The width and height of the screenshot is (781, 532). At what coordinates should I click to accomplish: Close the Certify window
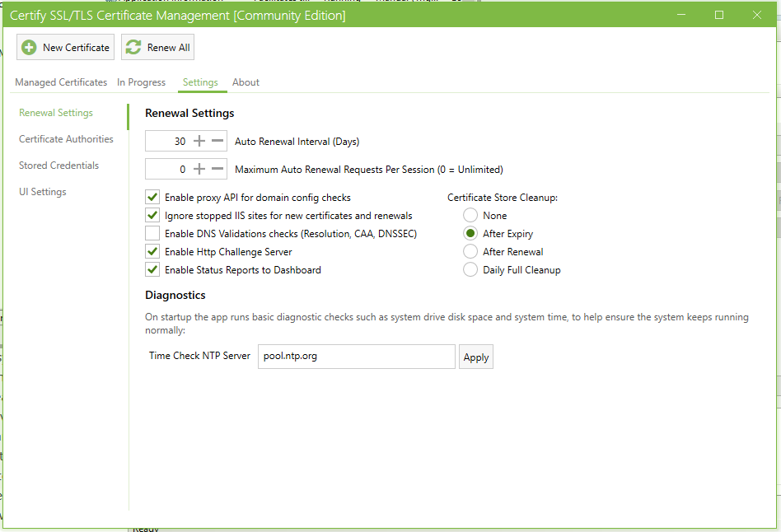(x=756, y=15)
